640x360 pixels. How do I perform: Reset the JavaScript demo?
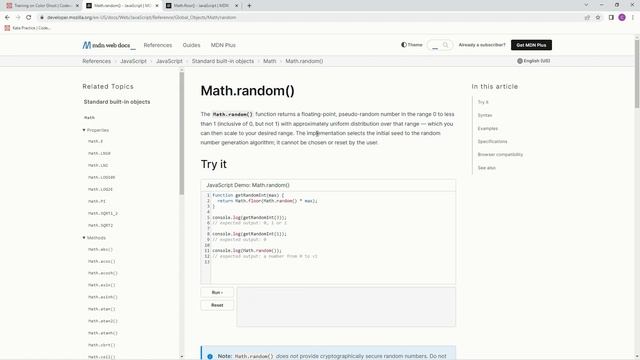coord(217,305)
